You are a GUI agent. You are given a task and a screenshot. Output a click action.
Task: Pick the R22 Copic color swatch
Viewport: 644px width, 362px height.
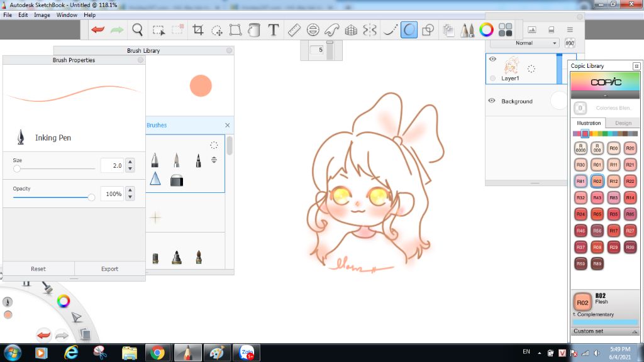630,181
